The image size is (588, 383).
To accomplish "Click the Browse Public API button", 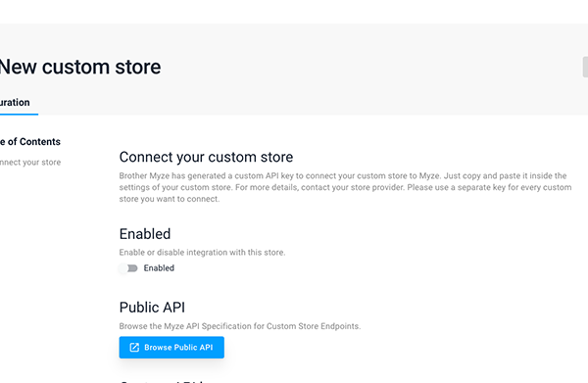I will tap(171, 348).
